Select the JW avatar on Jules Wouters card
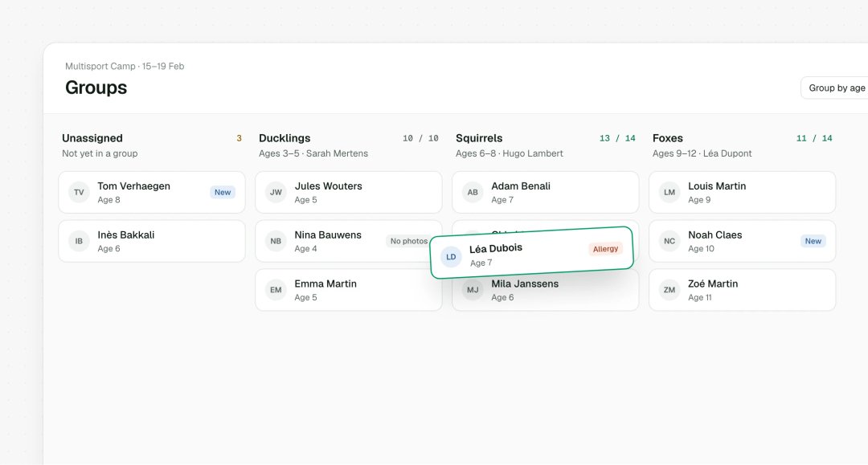 pos(276,193)
